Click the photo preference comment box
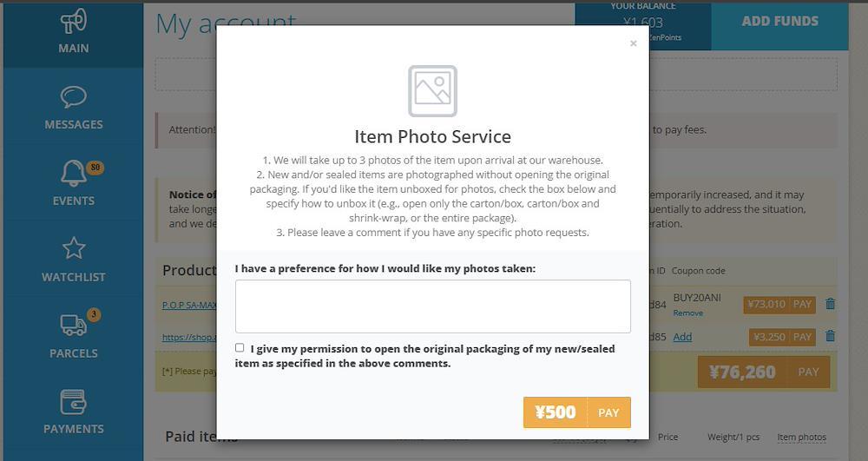This screenshot has height=461, width=868. click(x=433, y=306)
